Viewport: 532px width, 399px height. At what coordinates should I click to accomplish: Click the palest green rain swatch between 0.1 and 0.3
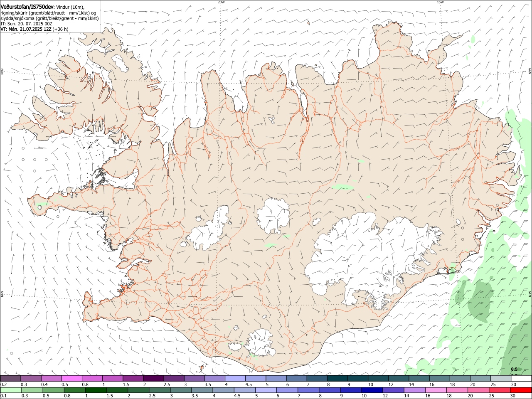(x=11, y=390)
